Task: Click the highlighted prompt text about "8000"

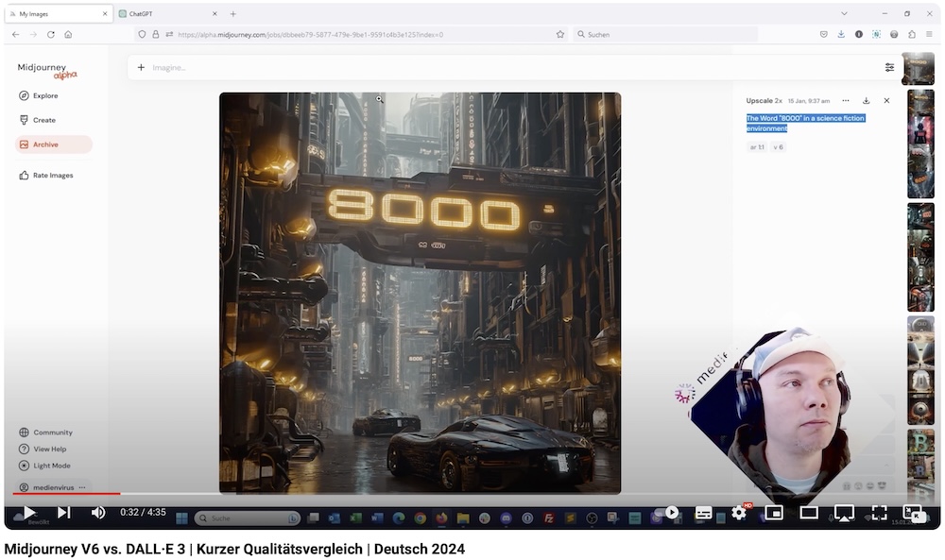Action: point(805,123)
